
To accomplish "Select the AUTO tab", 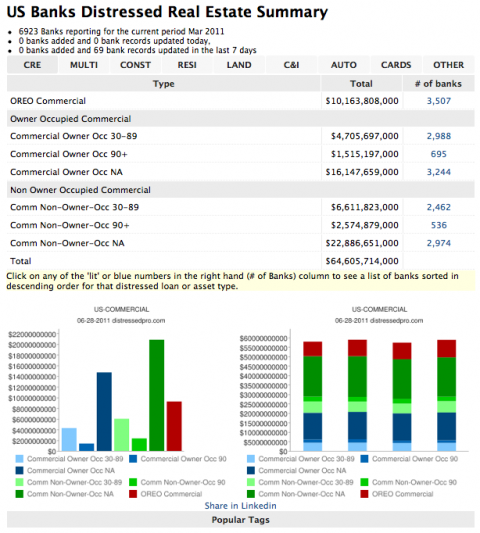I will pos(344,65).
